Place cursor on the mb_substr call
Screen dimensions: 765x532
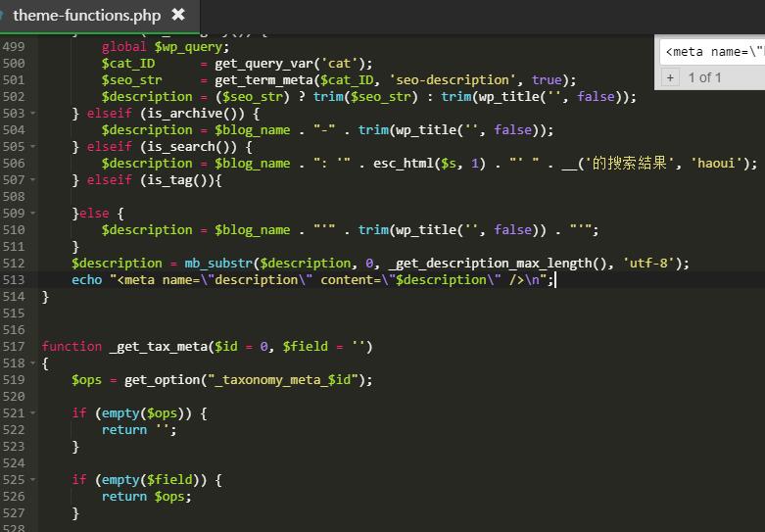point(218,264)
